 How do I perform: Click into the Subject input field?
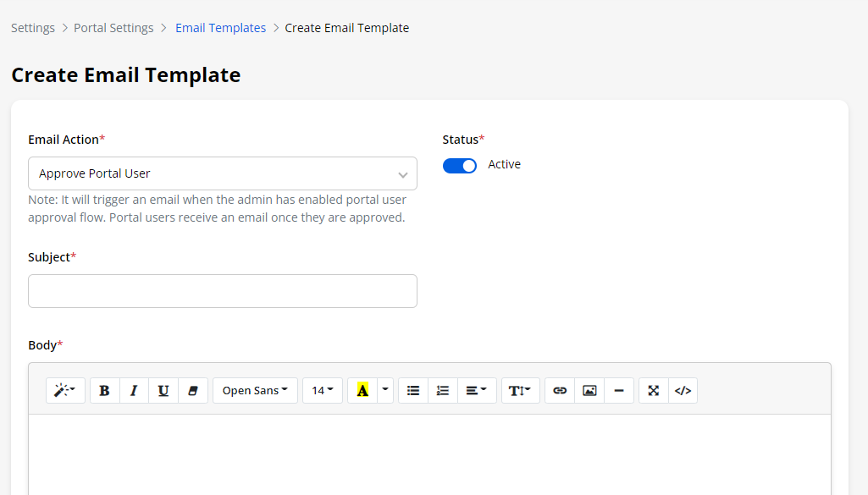click(x=222, y=291)
